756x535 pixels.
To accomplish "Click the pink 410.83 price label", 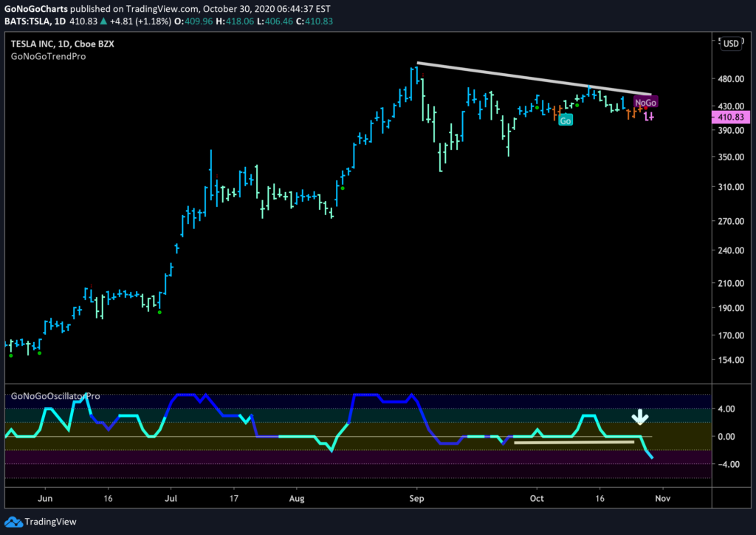I will (731, 117).
